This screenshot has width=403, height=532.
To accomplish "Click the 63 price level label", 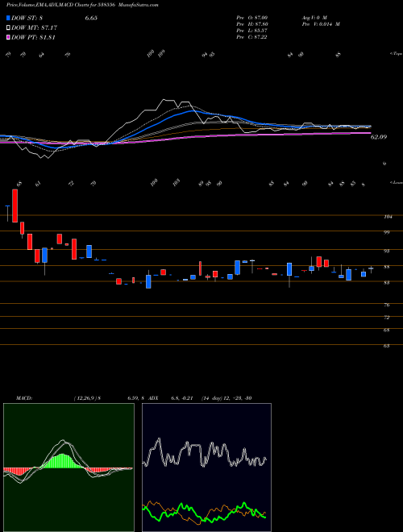I will (386, 346).
